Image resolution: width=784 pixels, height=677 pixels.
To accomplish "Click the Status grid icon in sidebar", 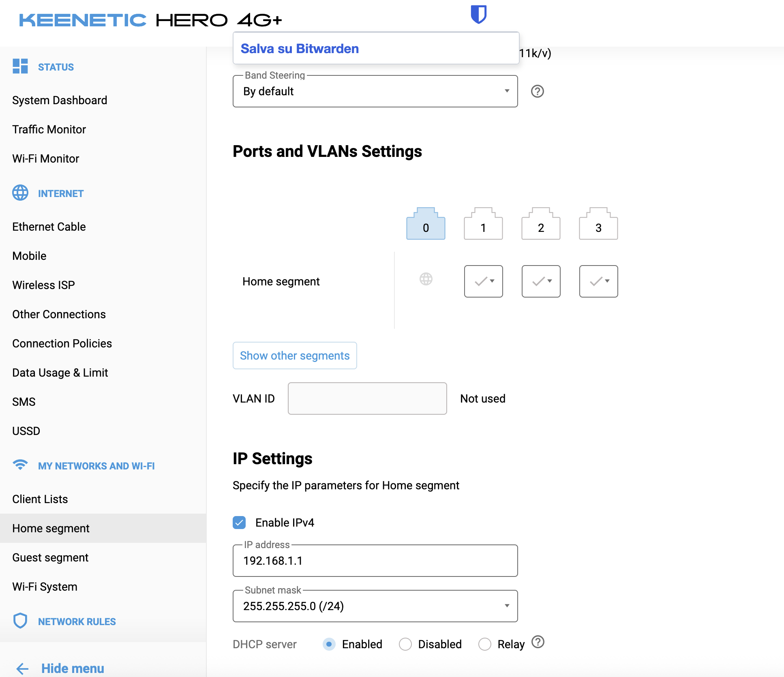I will coord(20,66).
